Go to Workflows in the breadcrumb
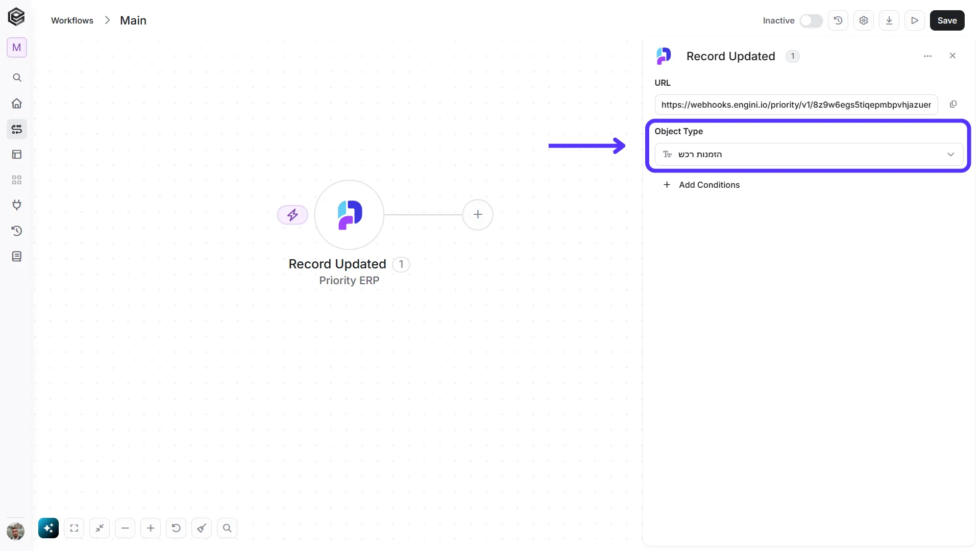Image resolution: width=980 pixels, height=551 pixels. click(72, 20)
